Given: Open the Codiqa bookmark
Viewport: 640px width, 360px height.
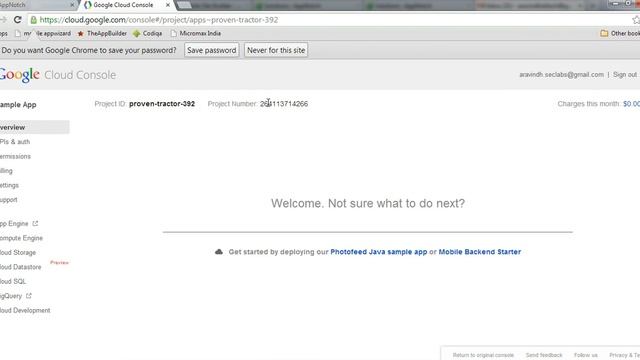Looking at the screenshot, I should pyautogui.click(x=148, y=33).
